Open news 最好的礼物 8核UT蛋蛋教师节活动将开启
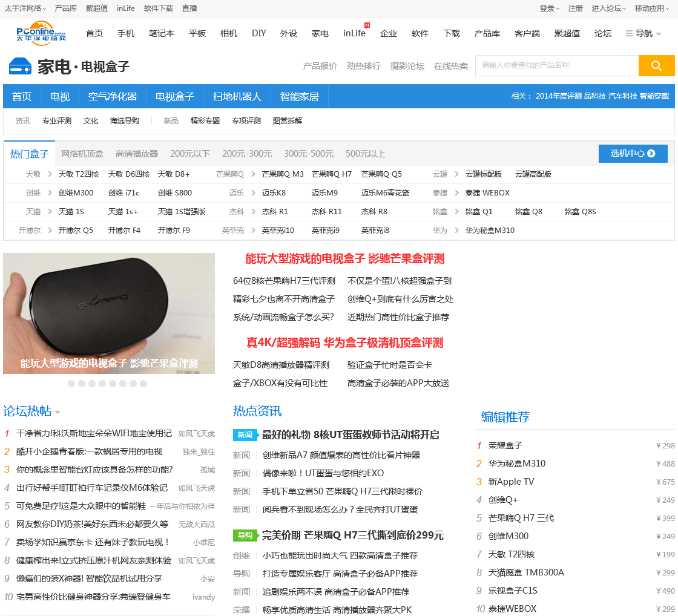Viewport: 678px width, 616px height. [x=351, y=435]
